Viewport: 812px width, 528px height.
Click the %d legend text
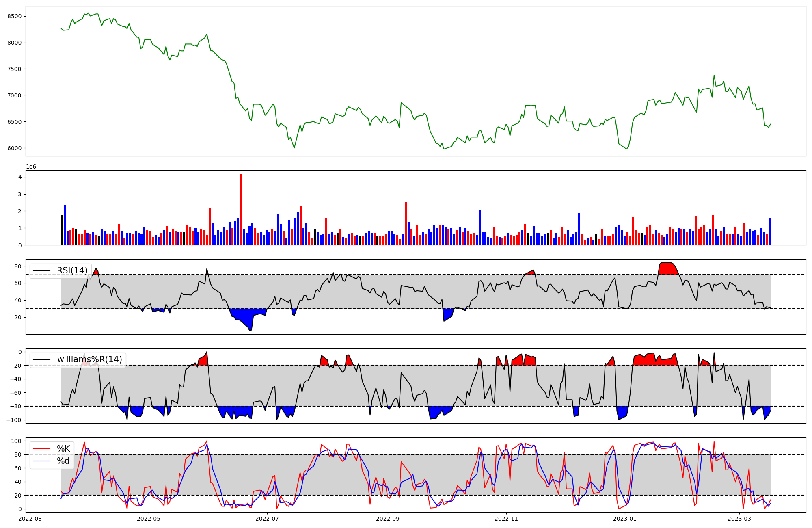coord(63,461)
